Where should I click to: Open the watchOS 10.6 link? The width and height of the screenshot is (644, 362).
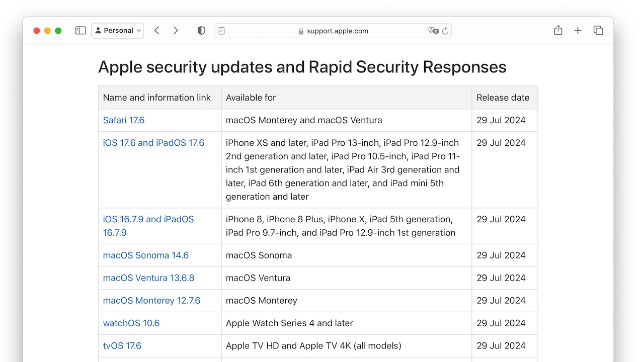click(131, 323)
